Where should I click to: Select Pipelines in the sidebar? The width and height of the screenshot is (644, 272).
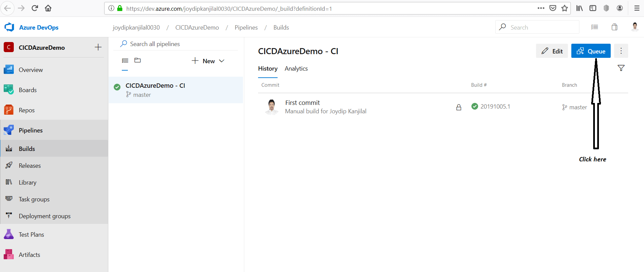(54, 130)
